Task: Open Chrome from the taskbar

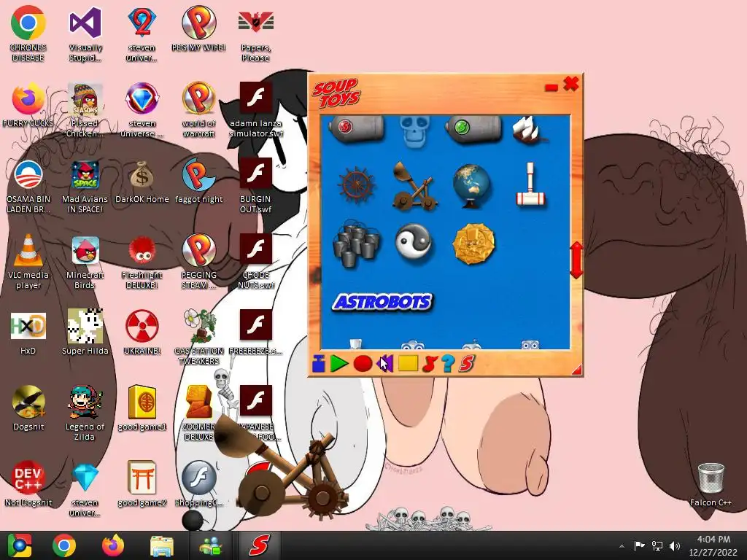Action: point(64,545)
